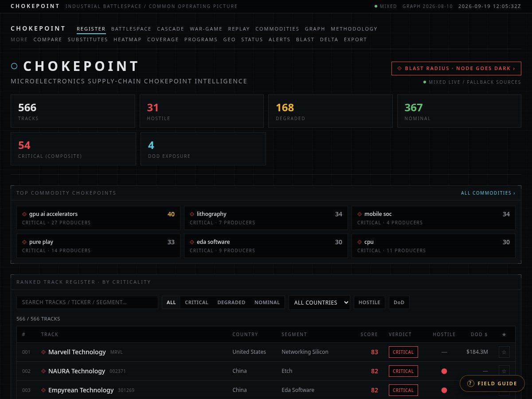Open the METHODOLOGY tab
Screen dimensions: 532x399
point(354,29)
